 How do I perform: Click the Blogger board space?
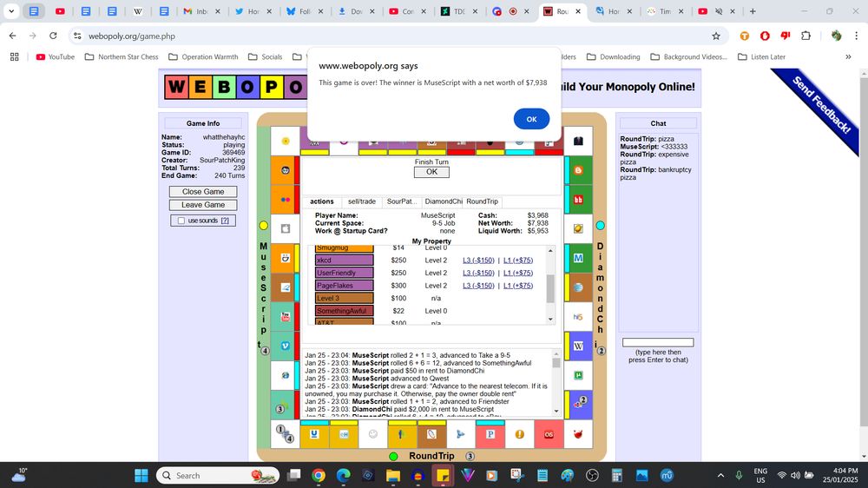coord(578,170)
